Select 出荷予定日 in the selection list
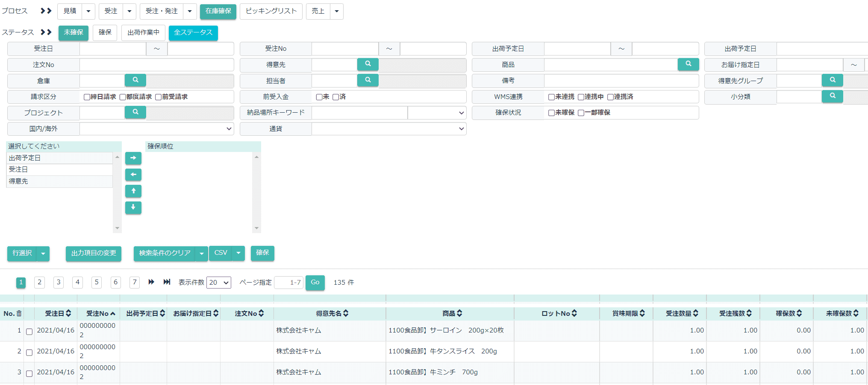 (59, 158)
